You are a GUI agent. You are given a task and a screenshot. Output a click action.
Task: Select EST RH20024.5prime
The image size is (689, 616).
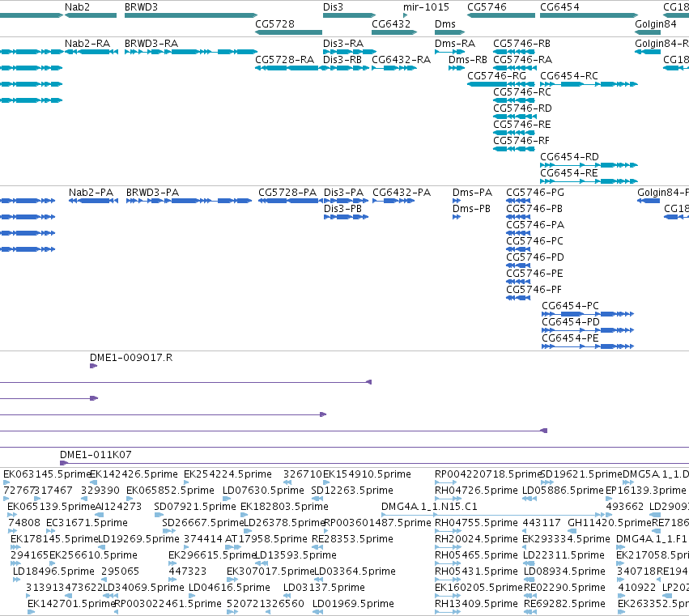[x=476, y=539]
